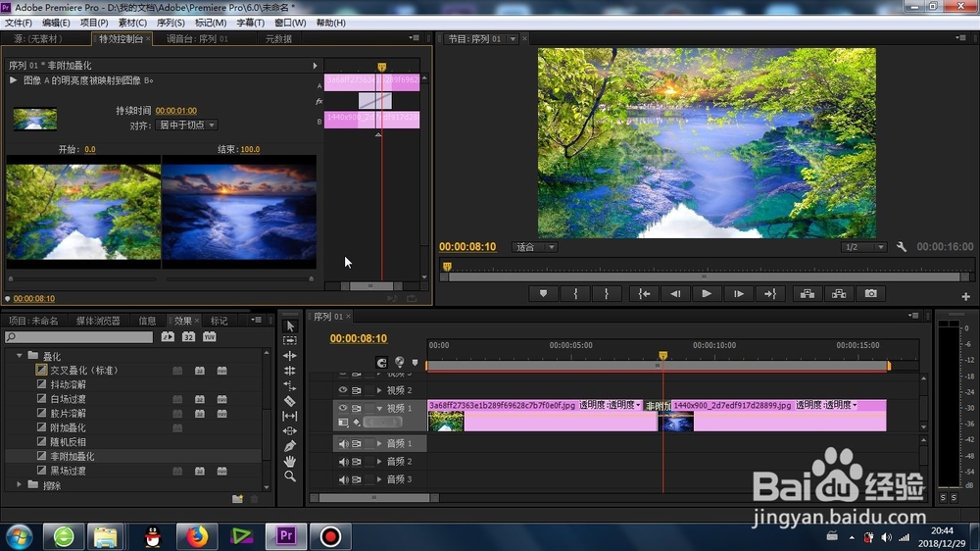Click the Extract button
Image resolution: width=980 pixels, height=551 pixels.
(x=839, y=293)
